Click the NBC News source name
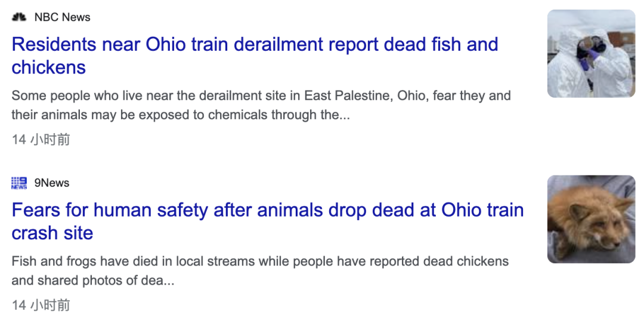644x315 pixels. click(63, 17)
